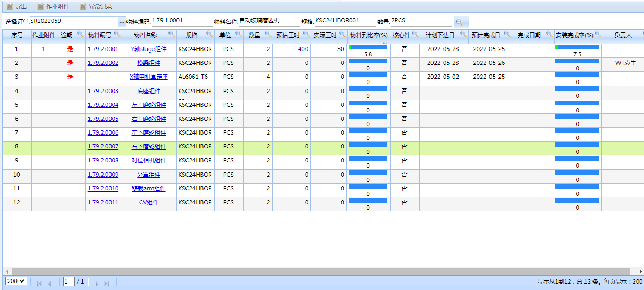Click the 7.5 installation completion progress bar
644x290 pixels.
click(x=577, y=47)
